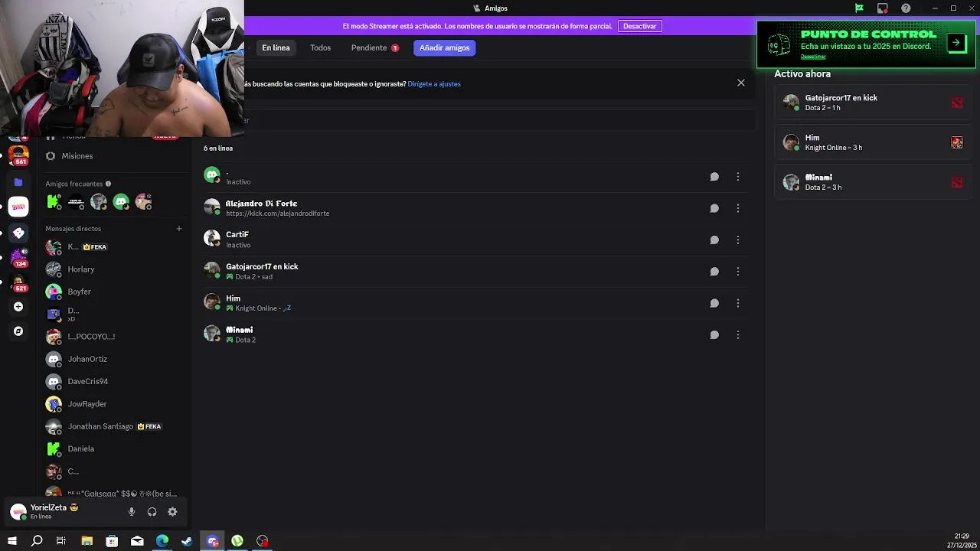The image size is (980, 551).
Task: Open the discover servers compass icon
Action: pos(18,331)
